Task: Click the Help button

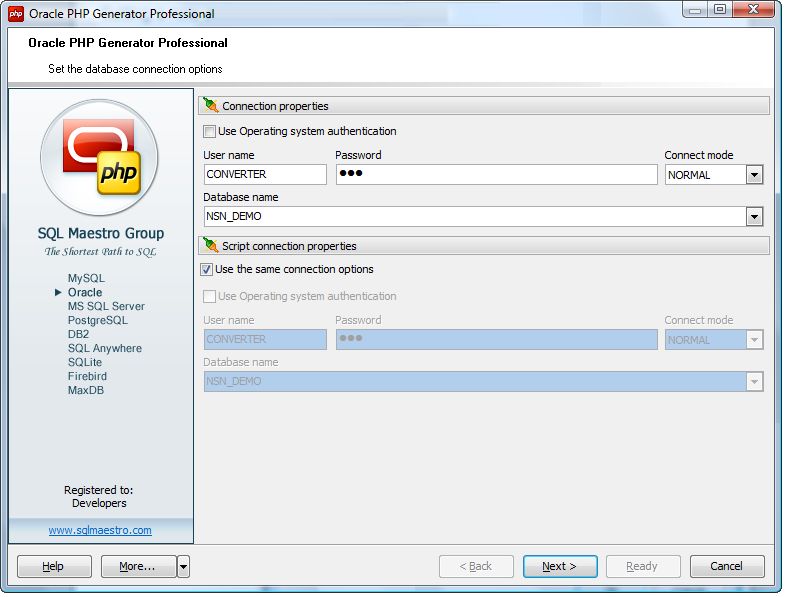Action: [x=53, y=566]
